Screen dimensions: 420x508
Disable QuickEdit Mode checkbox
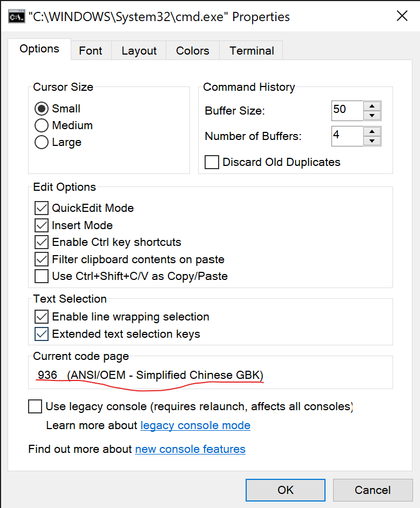(42, 208)
